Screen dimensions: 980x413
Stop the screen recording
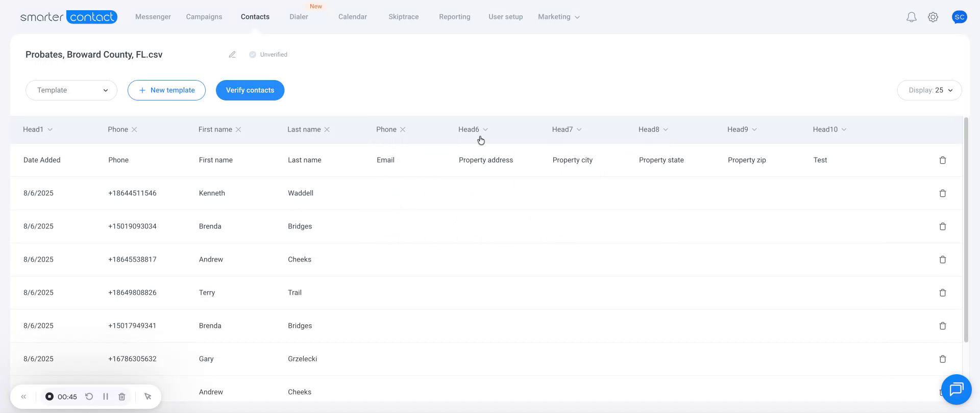[50, 397]
